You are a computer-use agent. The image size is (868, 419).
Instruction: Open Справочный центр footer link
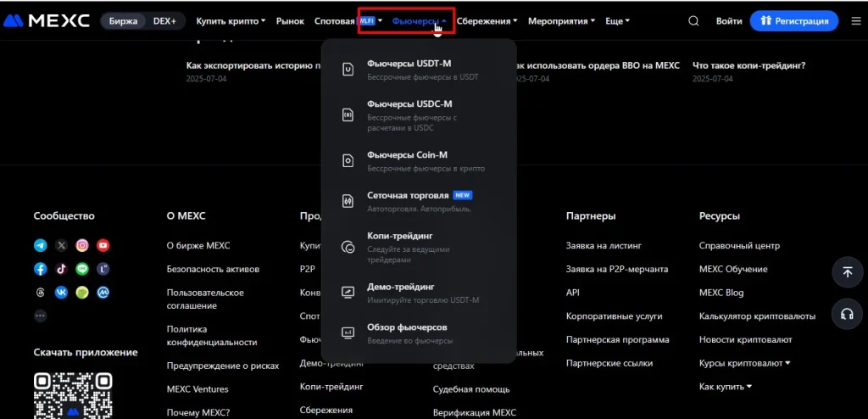click(739, 245)
